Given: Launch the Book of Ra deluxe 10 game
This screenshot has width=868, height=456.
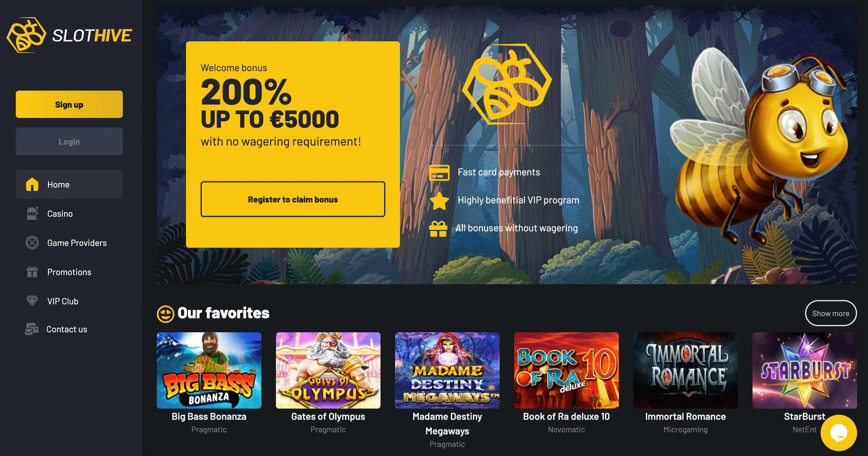Looking at the screenshot, I should click(x=566, y=370).
